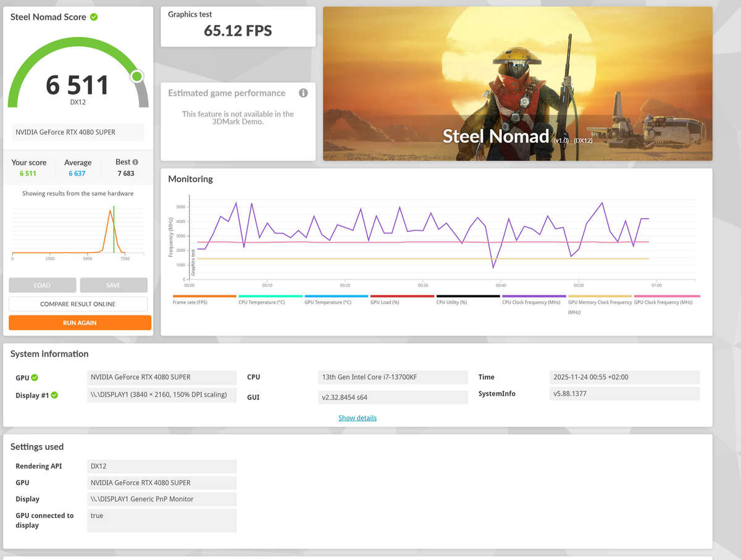The width and height of the screenshot is (741, 560).
Task: Click the SAVE button
Action: pyautogui.click(x=114, y=285)
